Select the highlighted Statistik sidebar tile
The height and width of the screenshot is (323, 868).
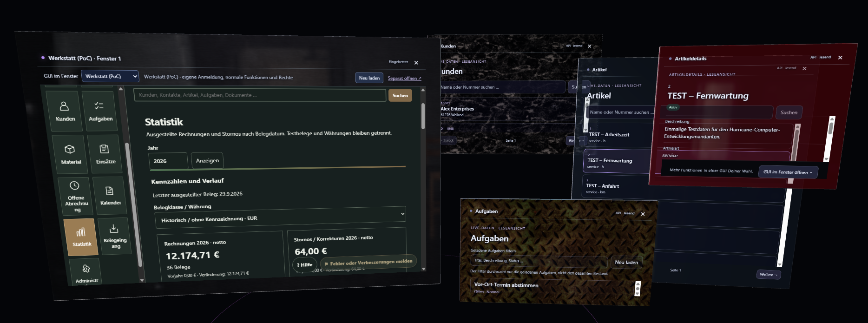(x=81, y=237)
